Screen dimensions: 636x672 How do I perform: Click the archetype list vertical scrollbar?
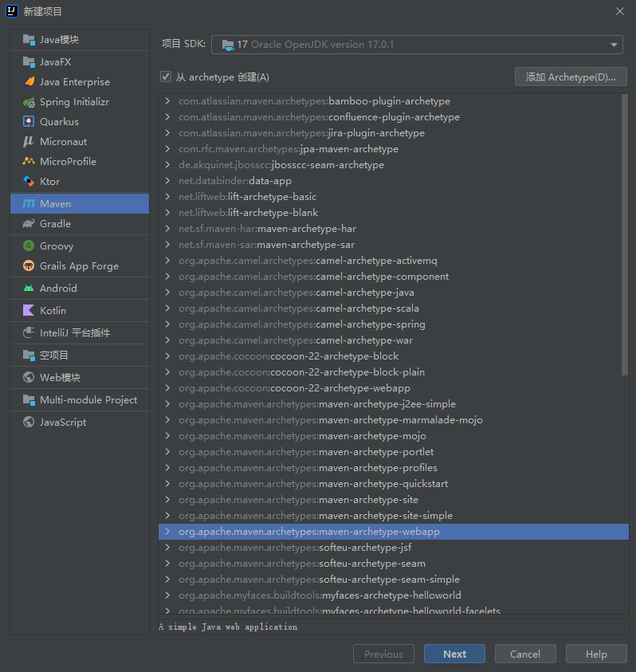(x=624, y=235)
